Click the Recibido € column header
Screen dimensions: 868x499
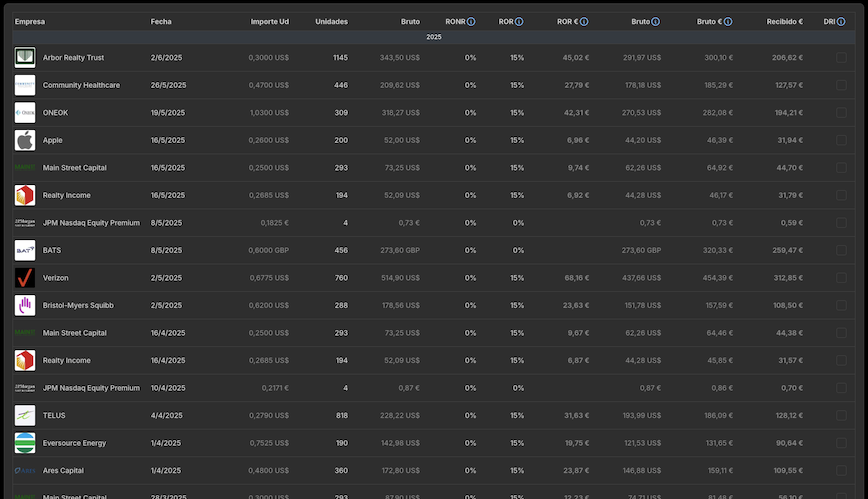point(784,22)
